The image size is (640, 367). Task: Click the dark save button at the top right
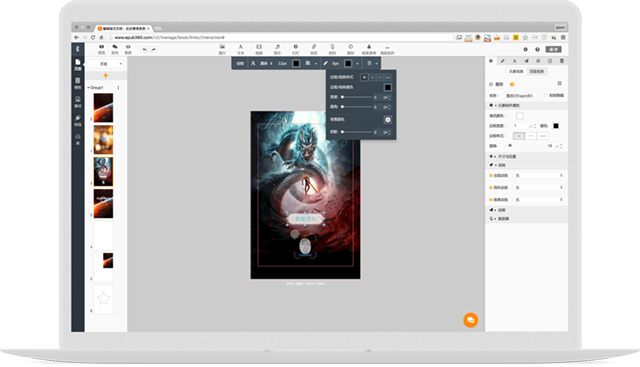point(554,49)
